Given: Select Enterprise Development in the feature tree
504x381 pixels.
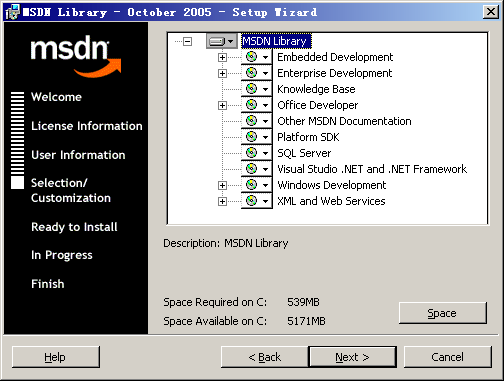Looking at the screenshot, I should pyautogui.click(x=335, y=73).
